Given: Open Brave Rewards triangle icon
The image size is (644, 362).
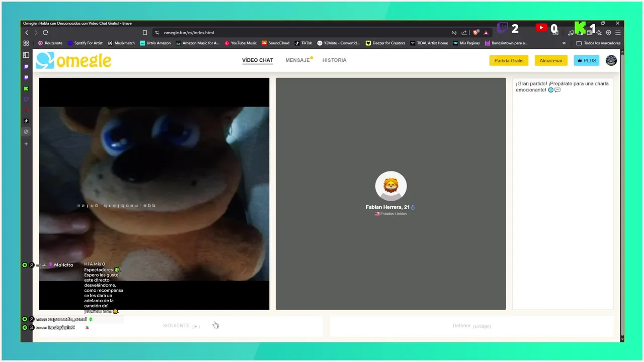Looking at the screenshot, I should tap(486, 33).
